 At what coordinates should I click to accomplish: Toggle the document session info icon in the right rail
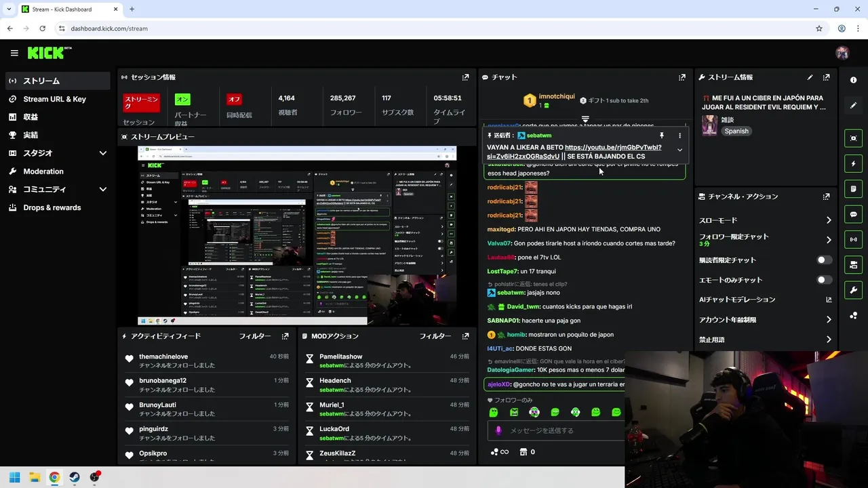[x=853, y=188]
